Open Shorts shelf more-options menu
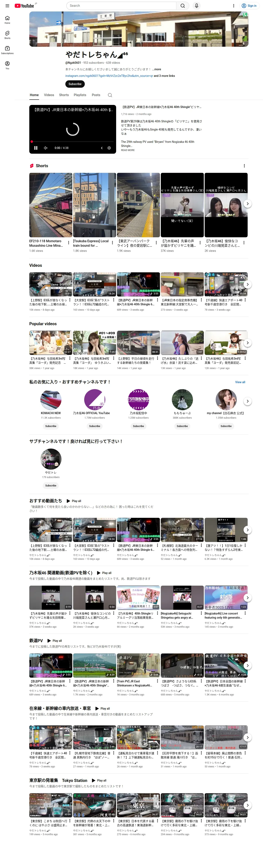Screen dimensions: 263x868 [x=244, y=166]
